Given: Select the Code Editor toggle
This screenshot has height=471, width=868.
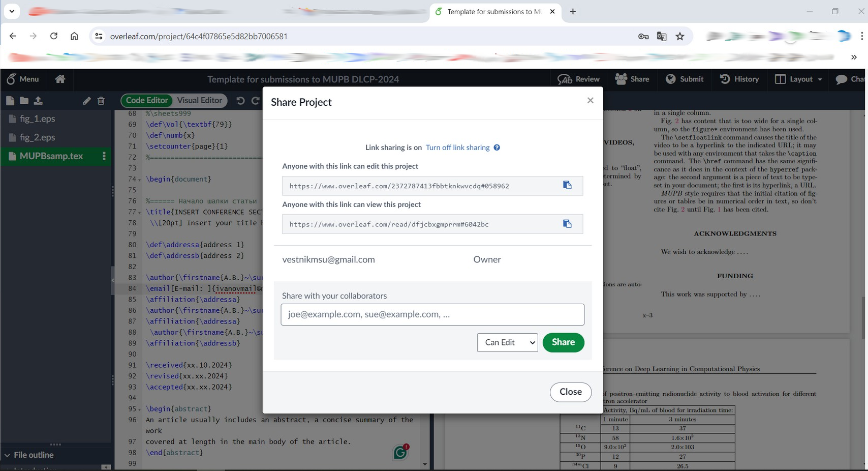Looking at the screenshot, I should point(147,100).
